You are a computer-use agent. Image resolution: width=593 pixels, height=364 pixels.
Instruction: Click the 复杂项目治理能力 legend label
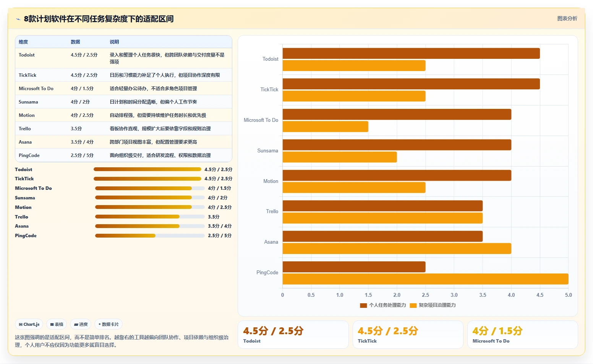pyautogui.click(x=437, y=305)
